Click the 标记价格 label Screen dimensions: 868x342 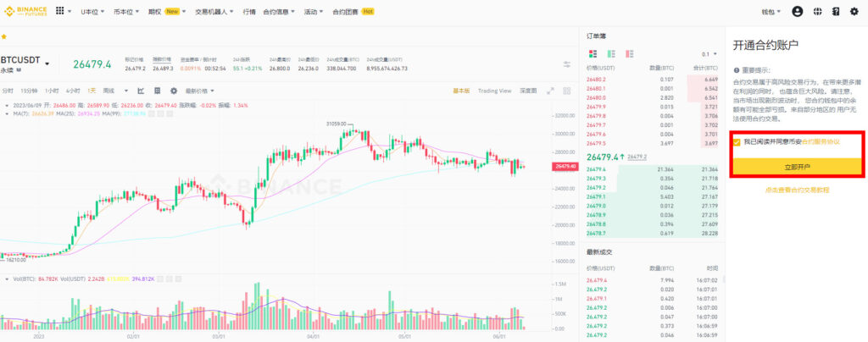134,58
